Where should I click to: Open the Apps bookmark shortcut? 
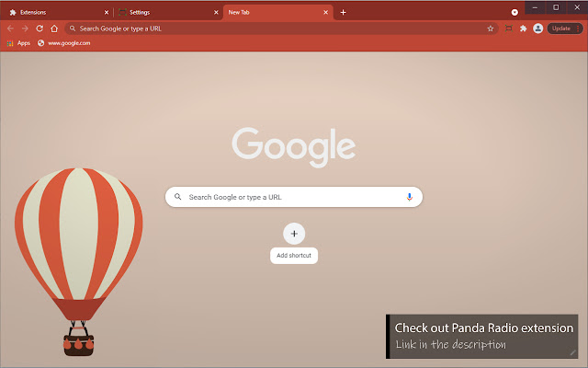pos(18,43)
